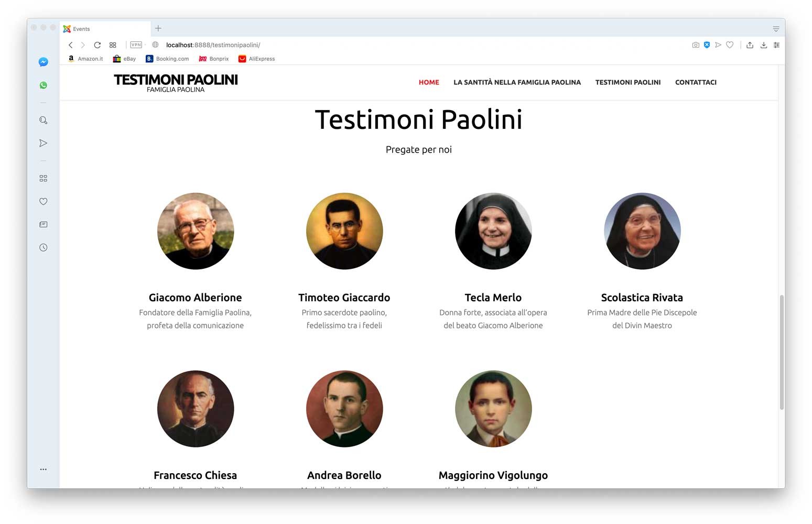The height and width of the screenshot is (524, 812).
Task: Open the Maggiorino Vigolungo name link
Action: click(x=493, y=475)
